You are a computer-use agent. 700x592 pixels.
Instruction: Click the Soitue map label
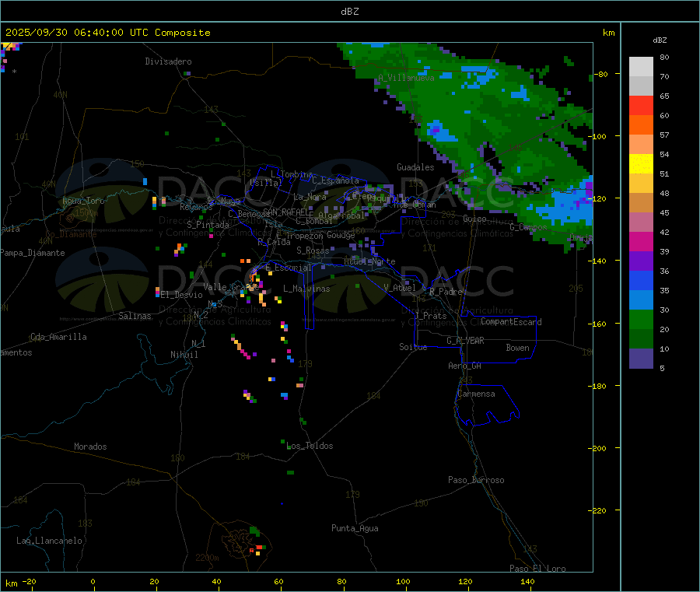(x=413, y=347)
